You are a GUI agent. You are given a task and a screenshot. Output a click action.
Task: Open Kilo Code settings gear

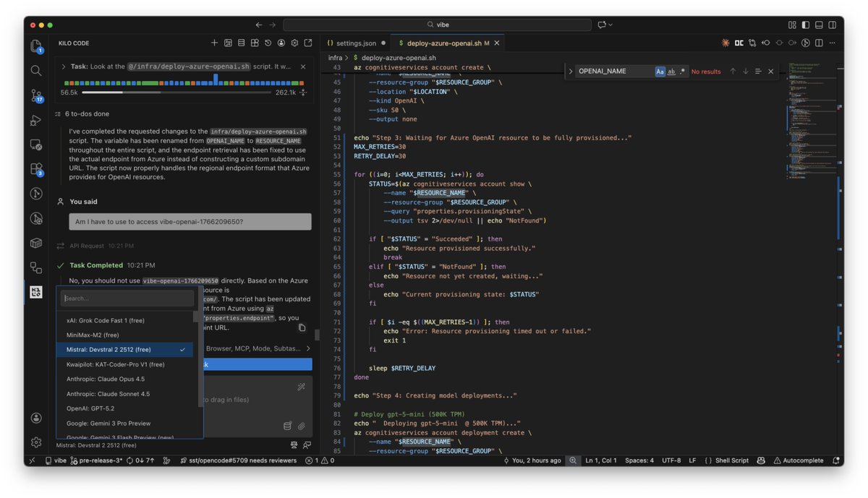coord(294,43)
